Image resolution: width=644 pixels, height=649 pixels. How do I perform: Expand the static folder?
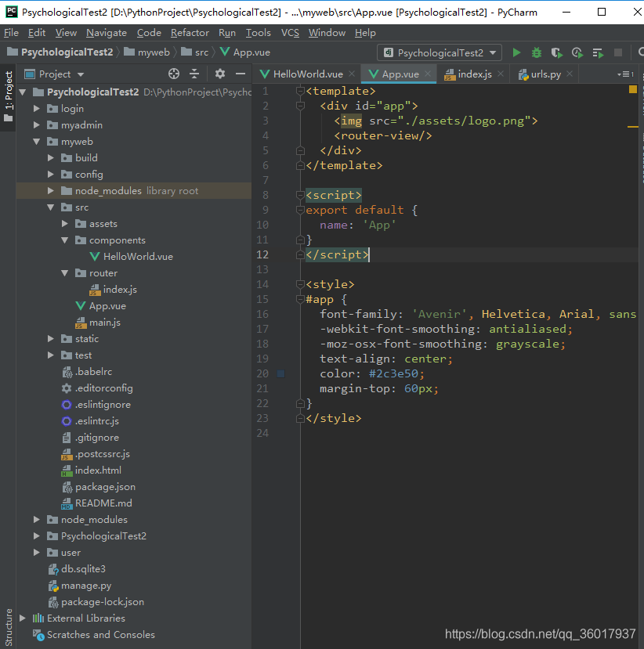tap(50, 339)
